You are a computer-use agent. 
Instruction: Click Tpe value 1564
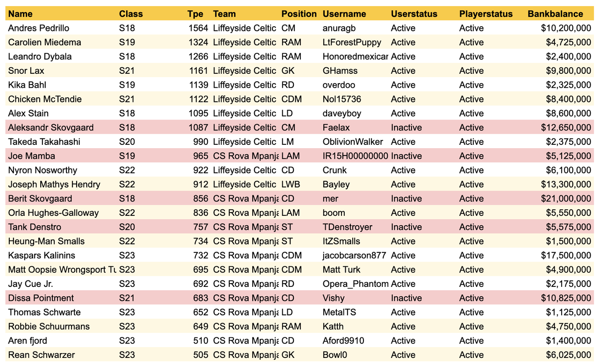pyautogui.click(x=198, y=28)
